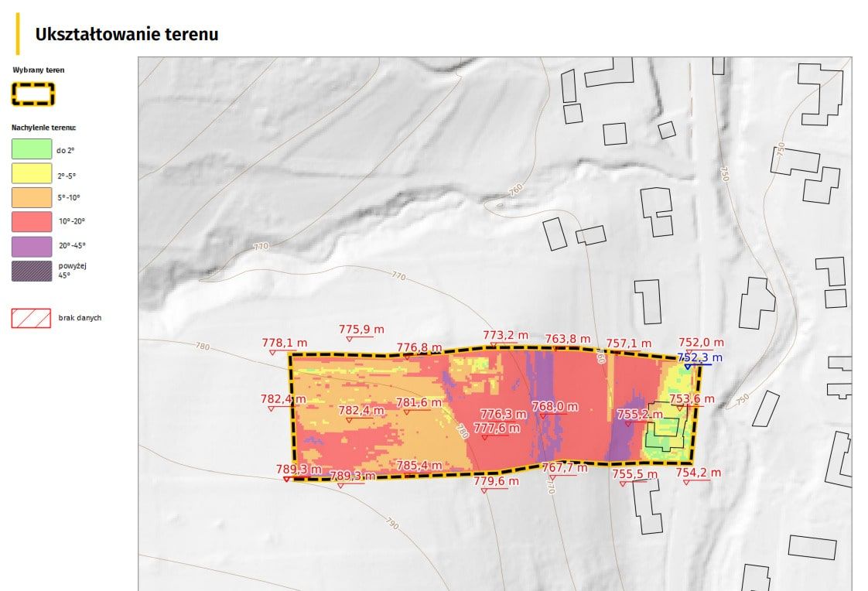Select the 754,2 m elevation point label
The image size is (868, 591).
[699, 473]
